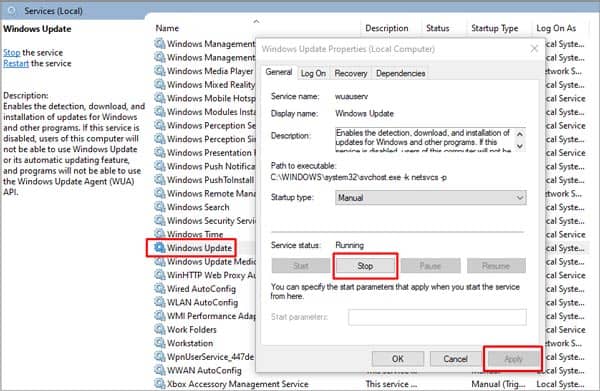Click the wuauserv service name text
This screenshot has width=600, height=391.
(351, 96)
